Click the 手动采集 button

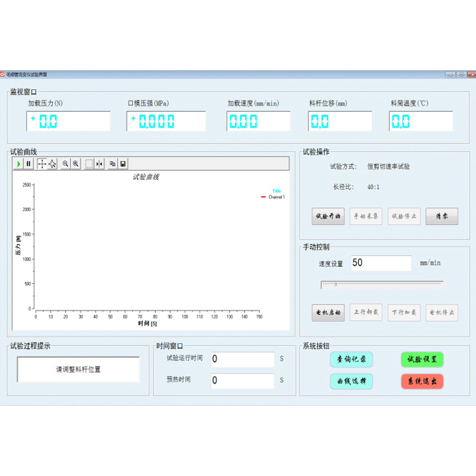pos(366,216)
